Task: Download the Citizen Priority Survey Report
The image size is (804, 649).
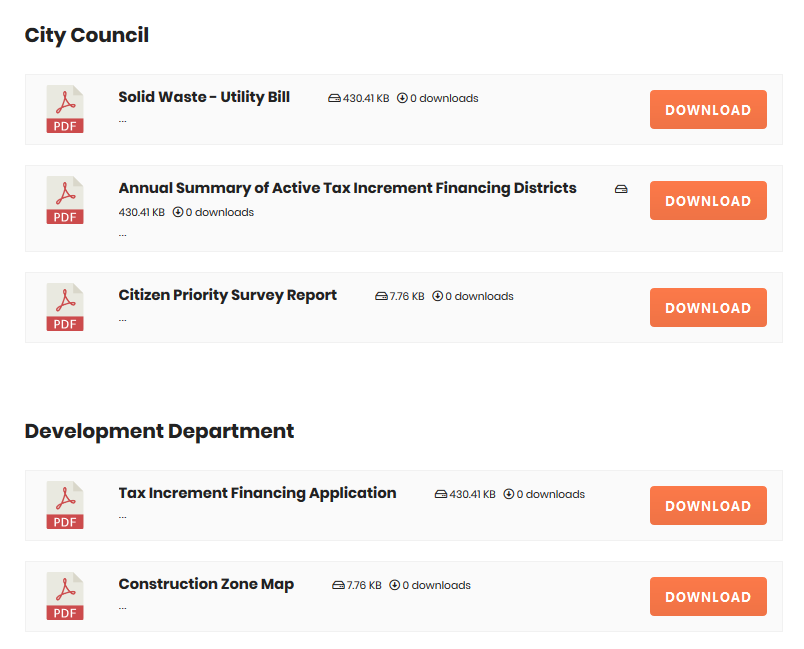Action: (708, 308)
